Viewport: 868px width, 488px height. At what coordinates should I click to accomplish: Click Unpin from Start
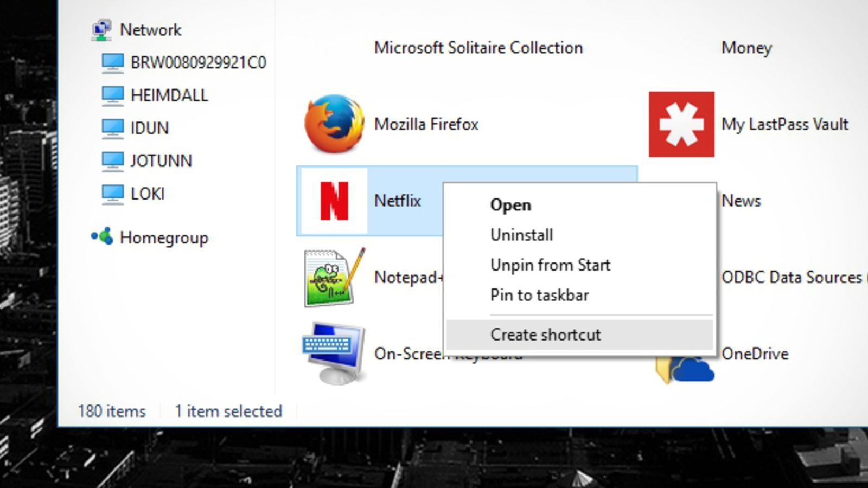pyautogui.click(x=550, y=265)
